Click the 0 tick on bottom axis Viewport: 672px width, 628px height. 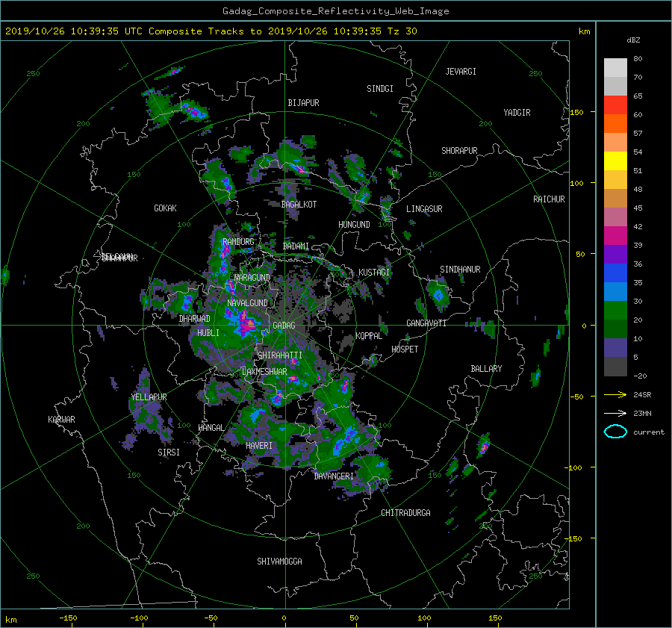pyautogui.click(x=284, y=618)
